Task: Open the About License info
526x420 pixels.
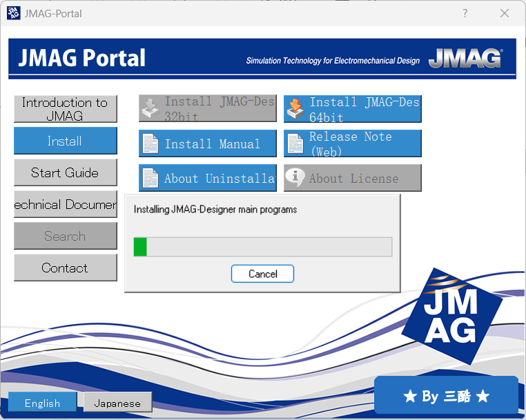Action: (353, 178)
